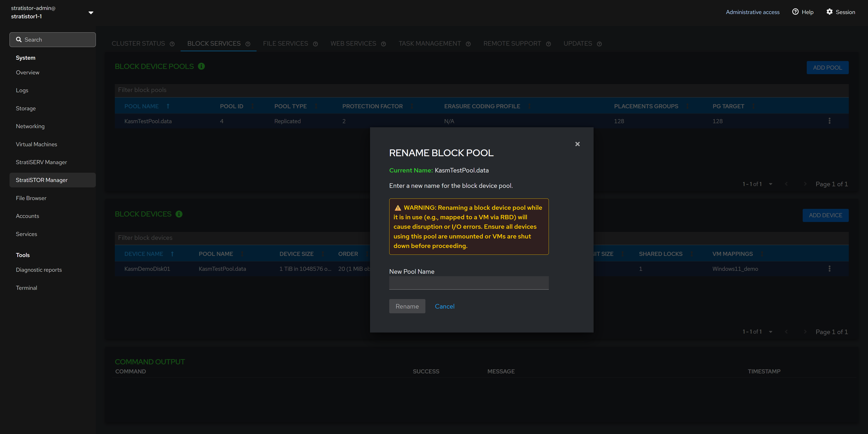The width and height of the screenshot is (868, 434).
Task: Click the Cancel link in dialog
Action: pos(444,306)
